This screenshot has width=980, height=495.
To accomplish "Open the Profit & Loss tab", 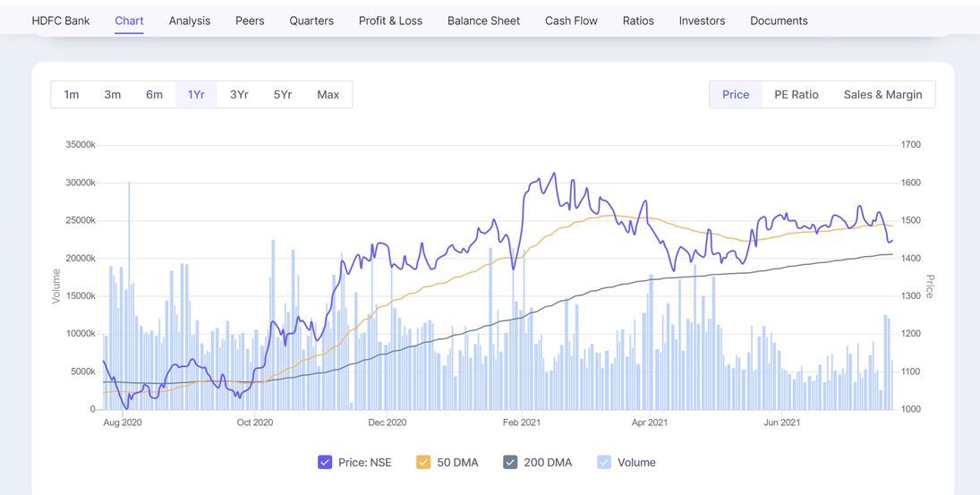I will pos(390,21).
